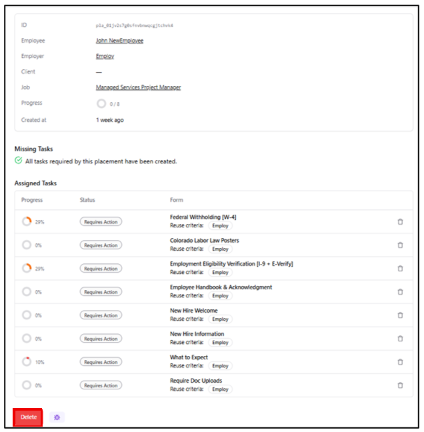Remove the Employment Eligibility Verification task

tap(400, 268)
